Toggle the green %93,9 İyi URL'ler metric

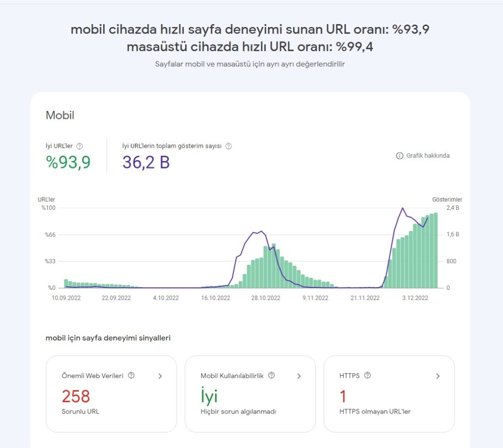68,162
